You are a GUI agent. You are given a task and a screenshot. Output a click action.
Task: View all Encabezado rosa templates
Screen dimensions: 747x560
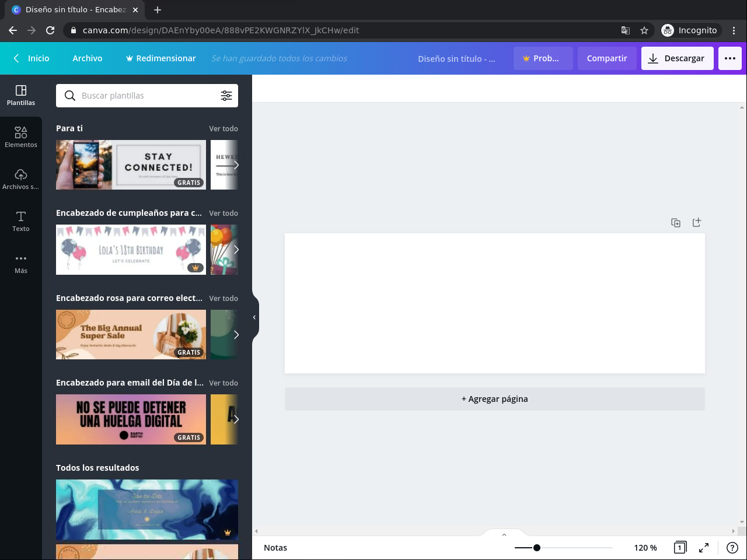(224, 298)
